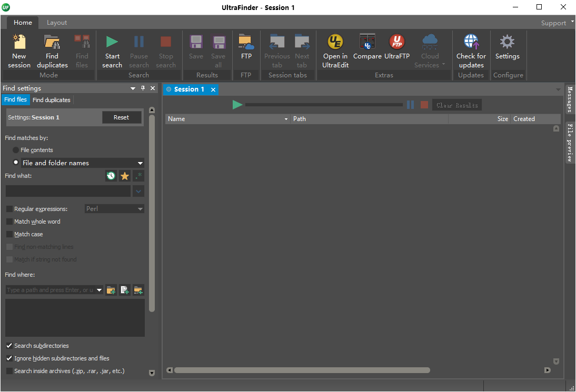Open Find settings panel options arrow
The image size is (576, 392).
[x=133, y=88]
